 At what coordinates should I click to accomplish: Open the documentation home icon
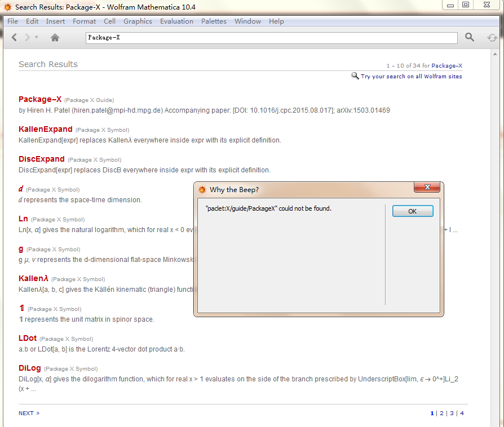coord(55,38)
